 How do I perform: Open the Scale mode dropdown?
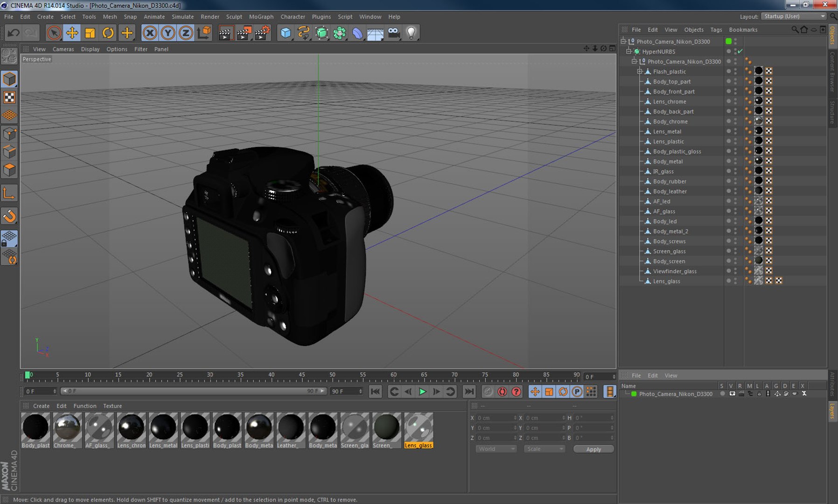coord(544,449)
